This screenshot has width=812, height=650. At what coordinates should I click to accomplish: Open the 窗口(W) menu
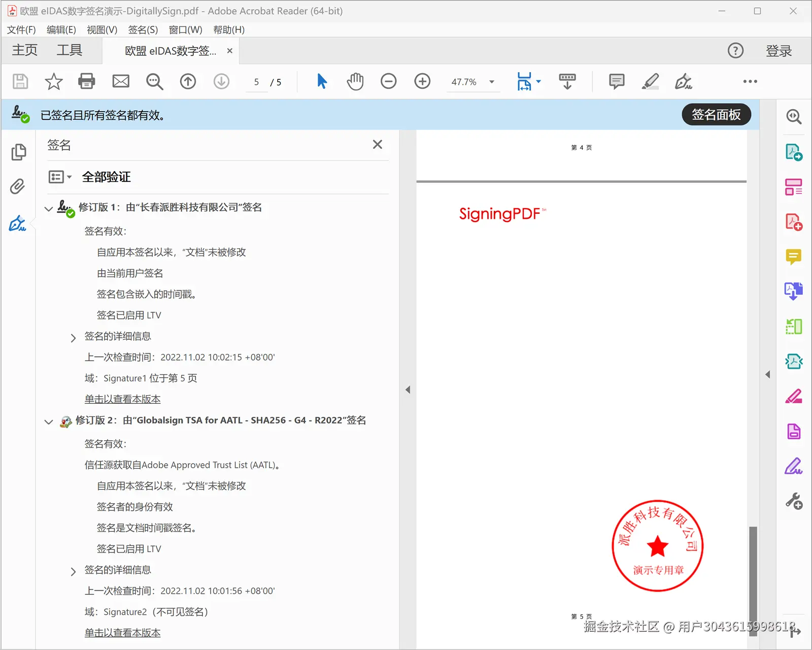coord(185,30)
